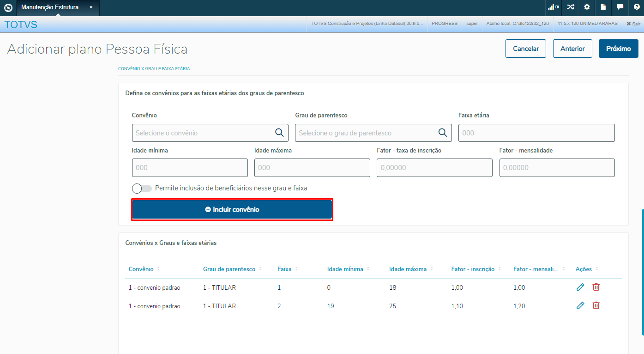Viewport: 644px width, 354px height.
Task: Focus the Faixa etária input
Action: (x=536, y=133)
